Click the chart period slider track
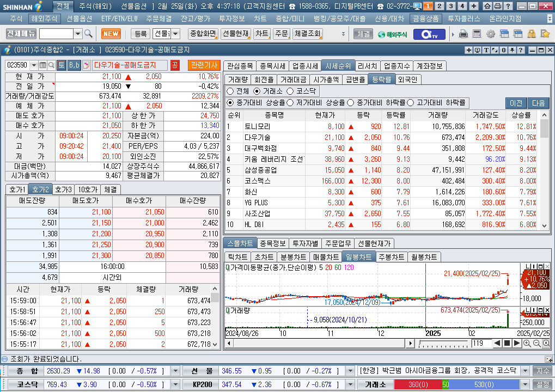The height and width of the screenshot is (392, 555). coord(443,343)
